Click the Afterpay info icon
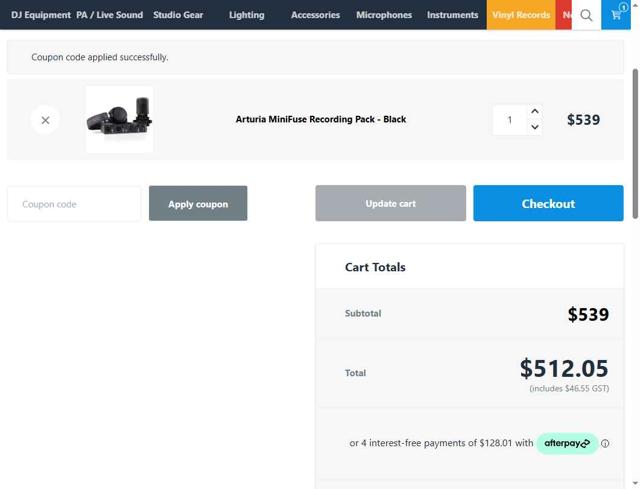Screen dimensions: 640x489 pos(605,443)
